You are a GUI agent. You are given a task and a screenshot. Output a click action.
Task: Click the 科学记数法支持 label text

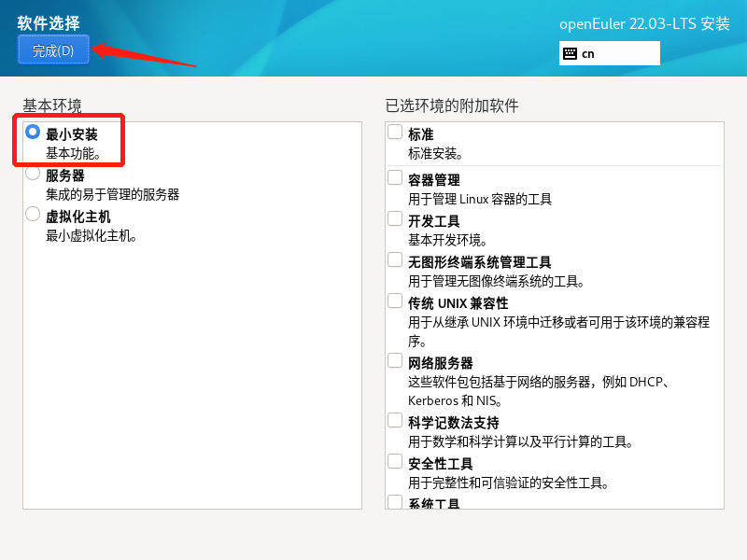point(454,423)
